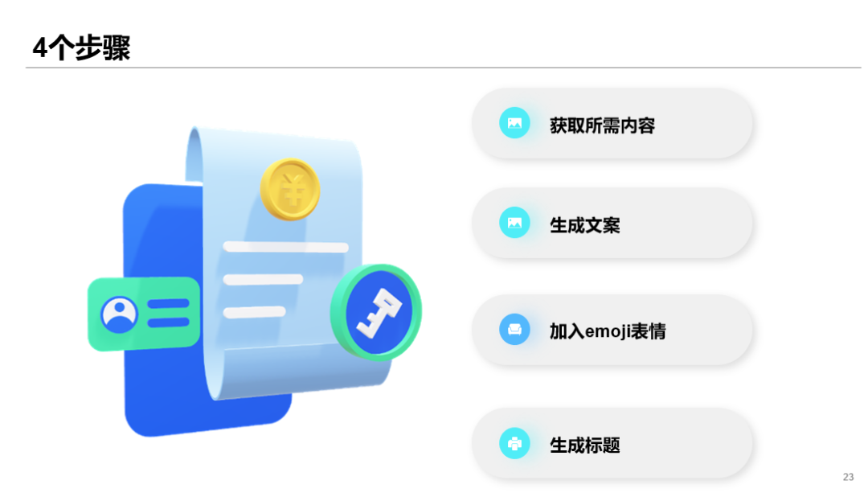This screenshot has width=868, height=501.
Task: Select the 生成标题 step text
Action: 584,445
